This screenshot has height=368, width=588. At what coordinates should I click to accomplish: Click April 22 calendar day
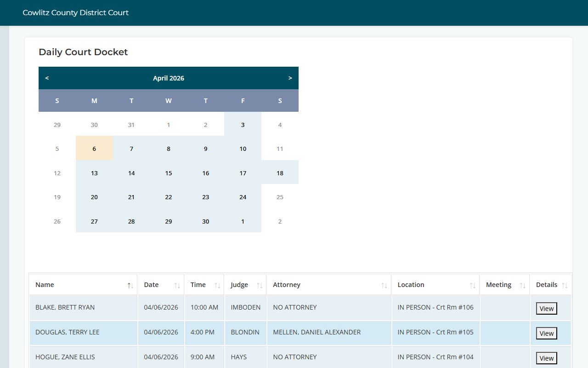169,197
